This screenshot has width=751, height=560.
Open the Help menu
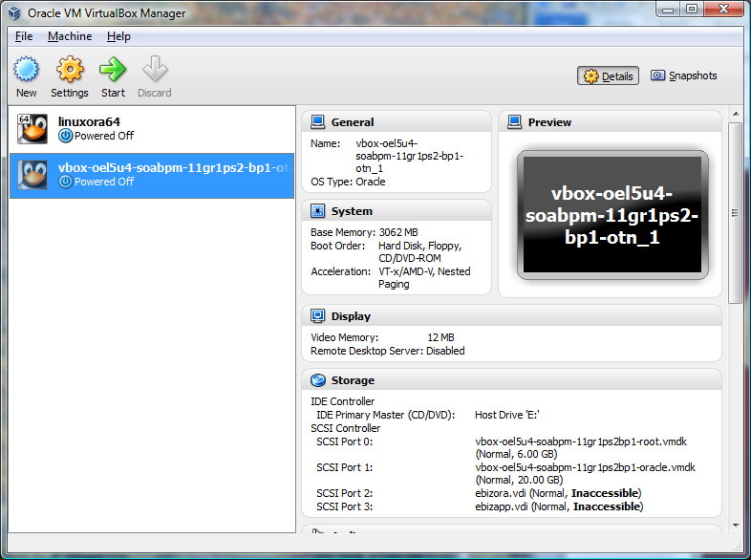(118, 36)
